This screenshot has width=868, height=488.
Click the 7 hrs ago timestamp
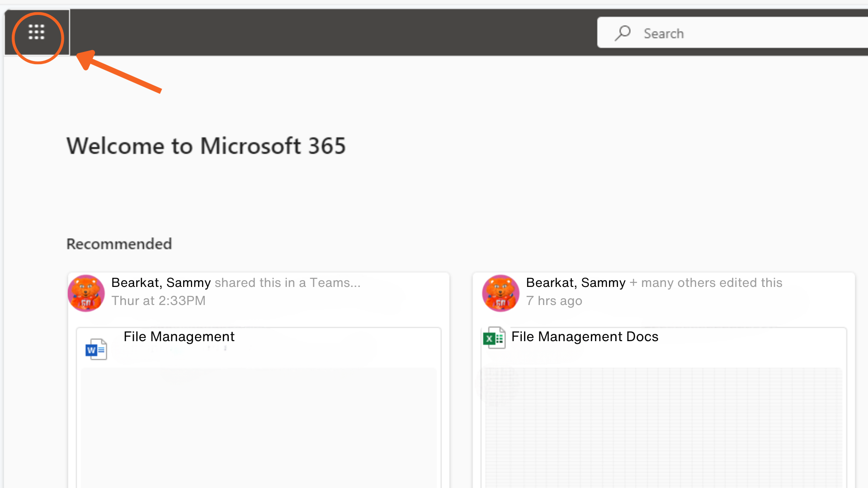click(554, 300)
